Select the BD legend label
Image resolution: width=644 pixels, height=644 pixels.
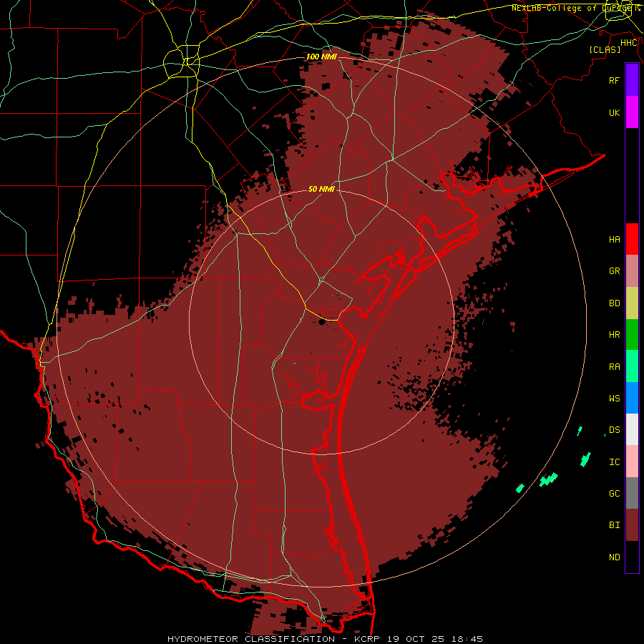coord(614,303)
